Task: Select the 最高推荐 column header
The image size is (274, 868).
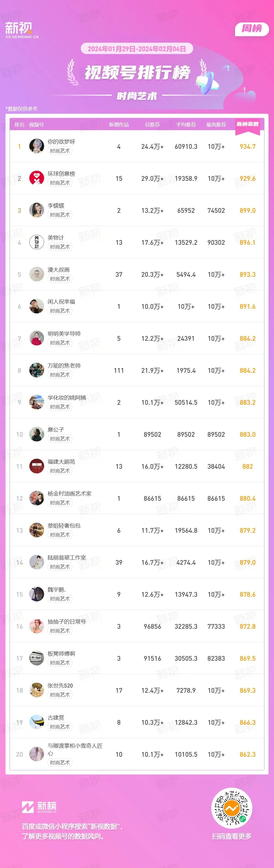Action: click(216, 125)
